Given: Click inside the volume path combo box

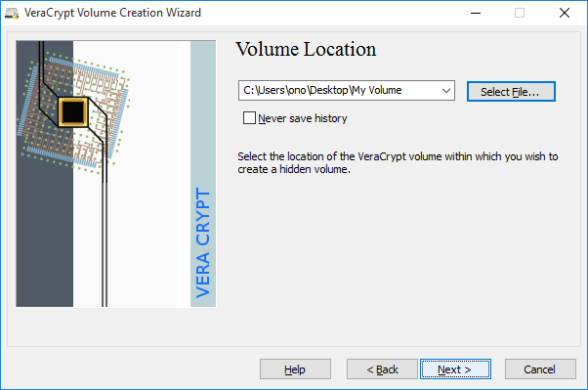Looking at the screenshot, I should (346, 91).
